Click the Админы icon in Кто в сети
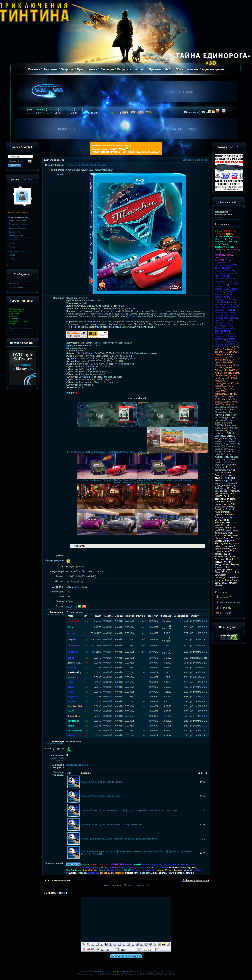The width and height of the screenshot is (252, 980). coord(217,597)
